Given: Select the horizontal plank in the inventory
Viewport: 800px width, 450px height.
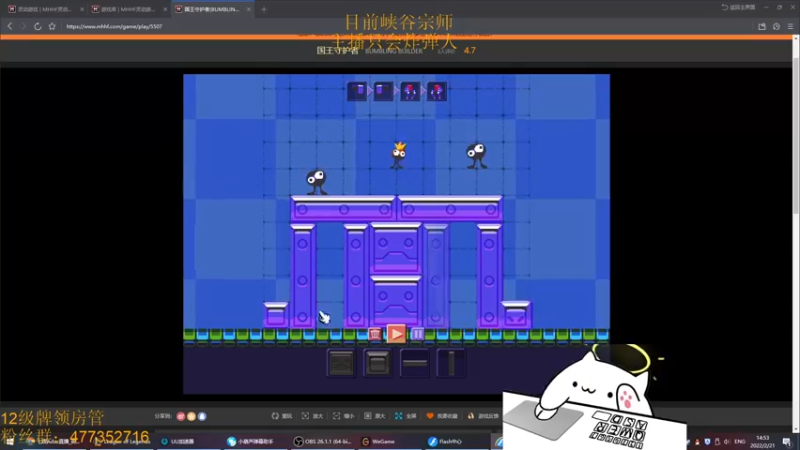Looking at the screenshot, I should (x=414, y=363).
